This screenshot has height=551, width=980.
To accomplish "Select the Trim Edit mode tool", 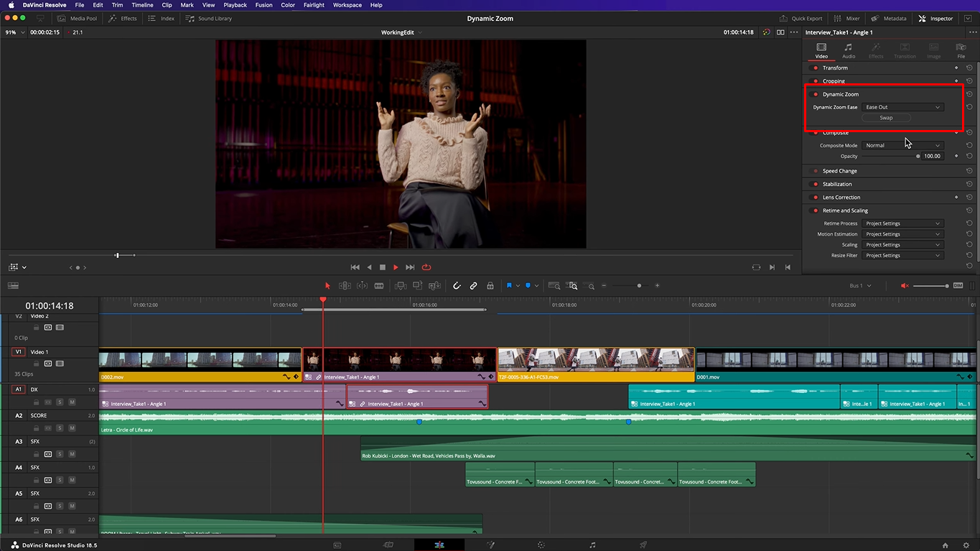I will point(344,285).
